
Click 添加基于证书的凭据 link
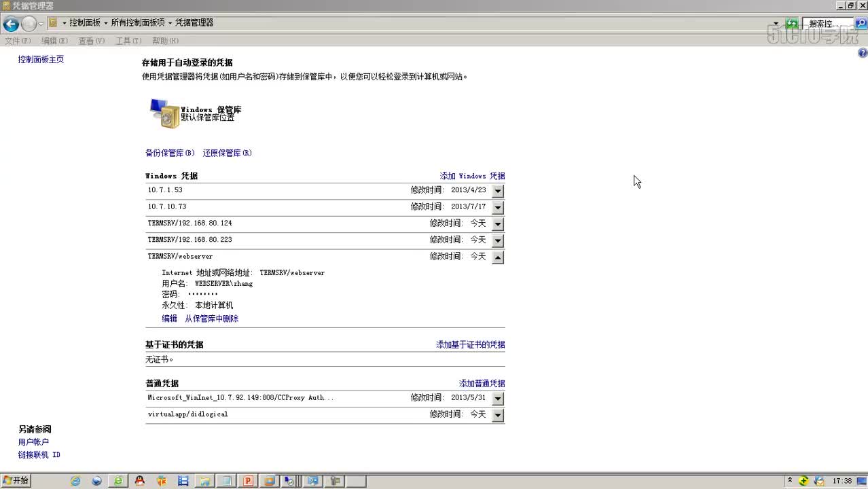470,344
